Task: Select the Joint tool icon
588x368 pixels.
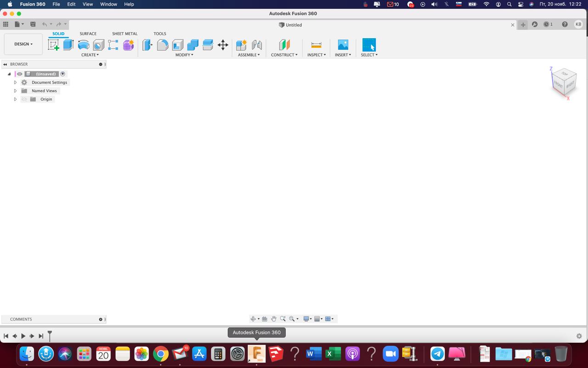Action: tap(257, 45)
